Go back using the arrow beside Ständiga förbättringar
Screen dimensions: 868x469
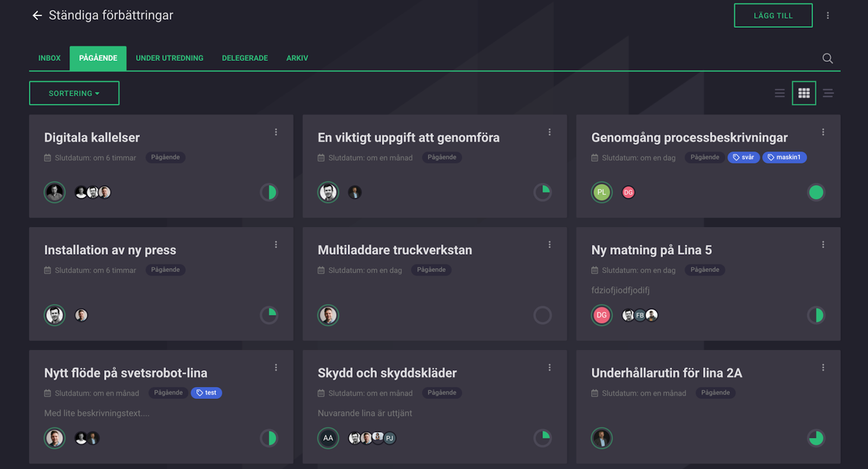point(37,16)
